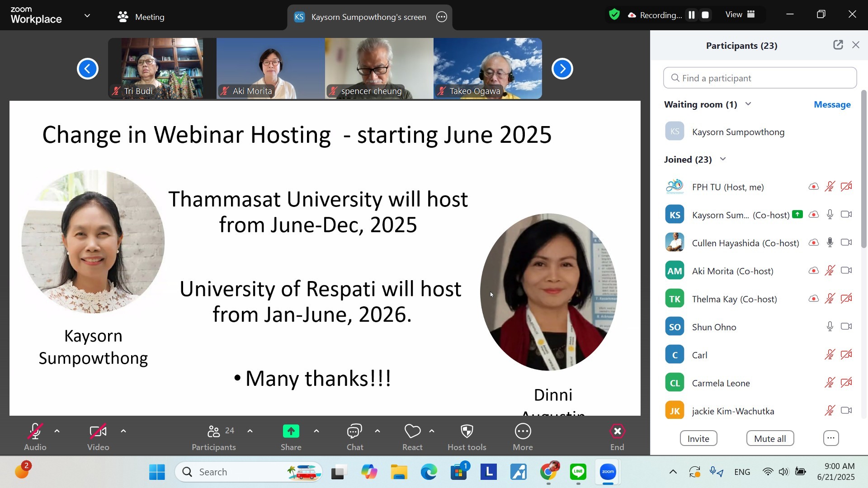Open the View layout menu
The image size is (868, 488).
(x=740, y=15)
